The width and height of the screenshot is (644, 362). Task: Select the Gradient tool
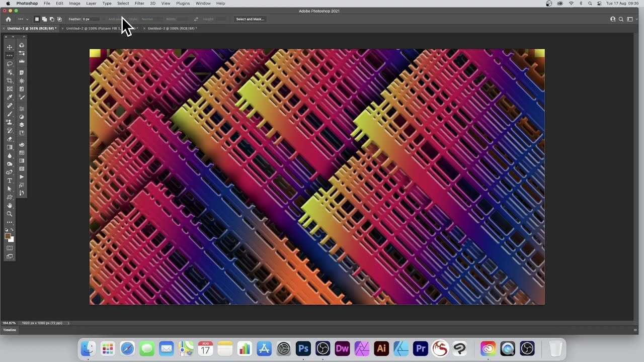point(10,147)
